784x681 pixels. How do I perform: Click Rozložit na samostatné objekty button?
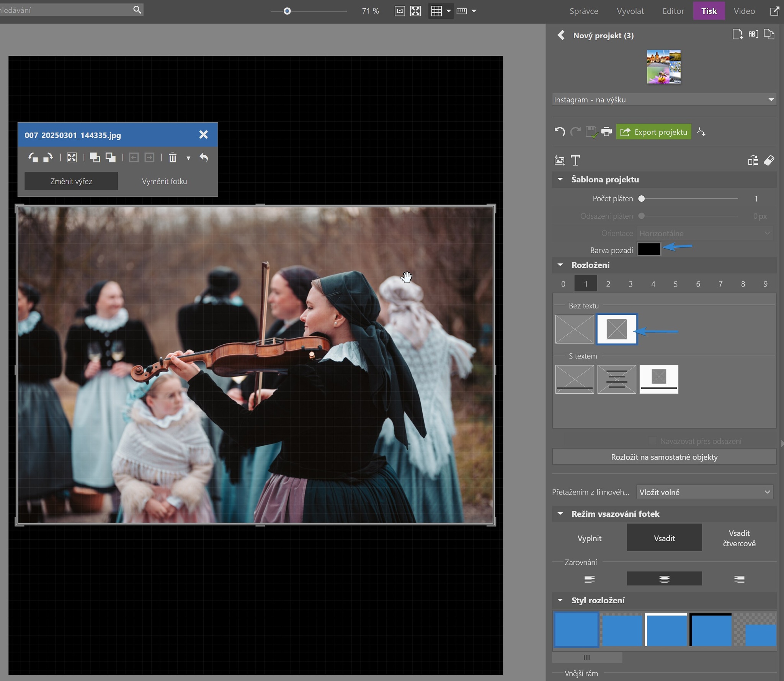coord(664,457)
